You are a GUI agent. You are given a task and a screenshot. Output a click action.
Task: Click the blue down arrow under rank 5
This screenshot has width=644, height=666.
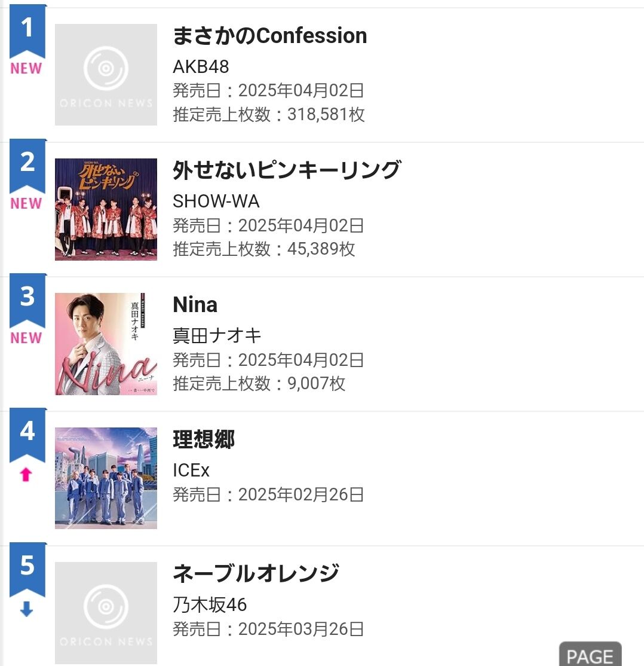click(x=26, y=610)
